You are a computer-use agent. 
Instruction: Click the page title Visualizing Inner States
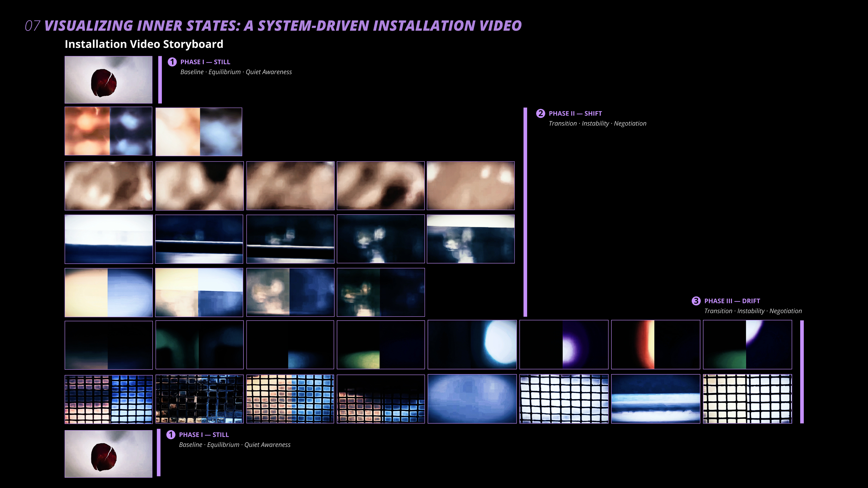click(x=282, y=26)
